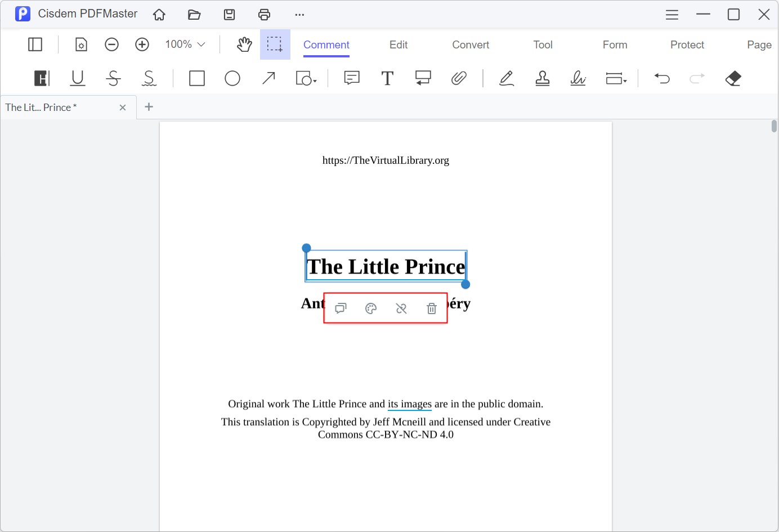The image size is (779, 532).
Task: Click the Eraser tool
Action: [733, 78]
